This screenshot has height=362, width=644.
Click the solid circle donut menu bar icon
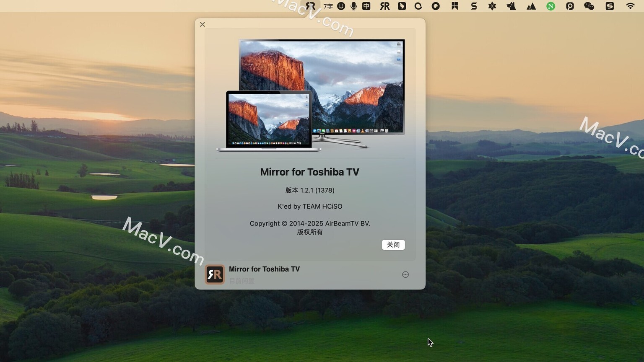[x=436, y=6]
